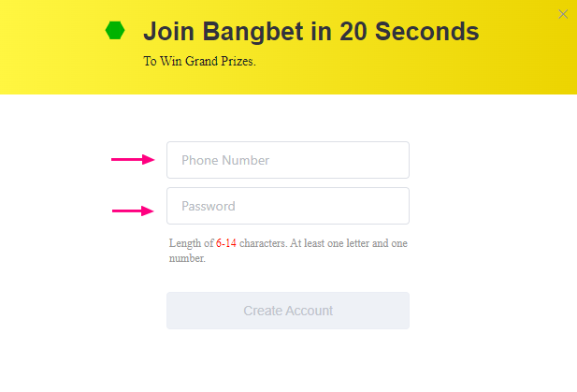The image size is (577, 392).
Task: Click the "To Win Grand Prizes." subtitle
Action: (199, 62)
